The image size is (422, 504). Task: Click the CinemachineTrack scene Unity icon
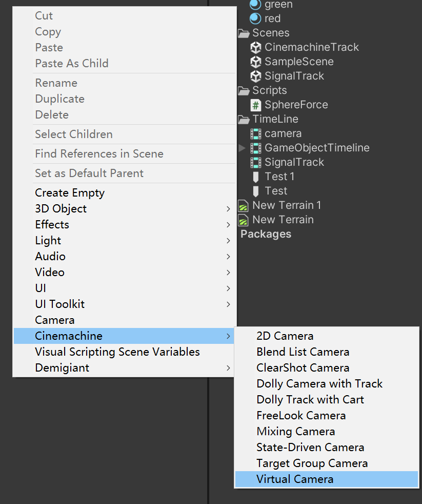click(x=256, y=47)
